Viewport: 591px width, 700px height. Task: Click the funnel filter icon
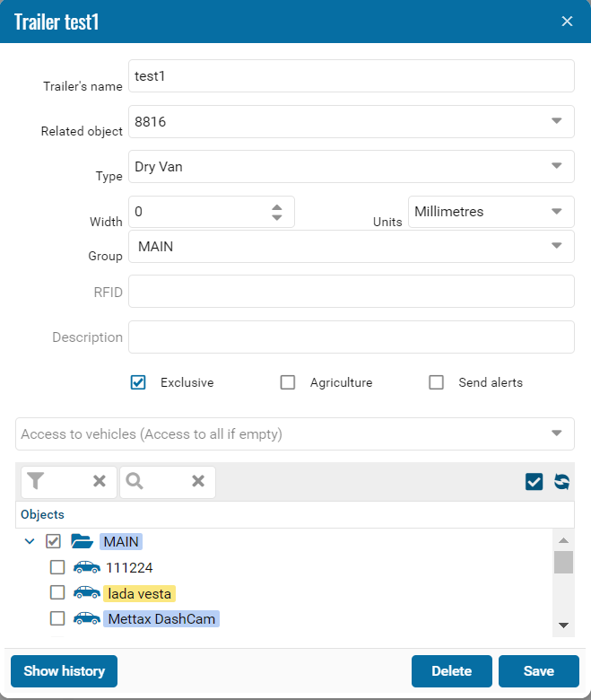pyautogui.click(x=35, y=482)
